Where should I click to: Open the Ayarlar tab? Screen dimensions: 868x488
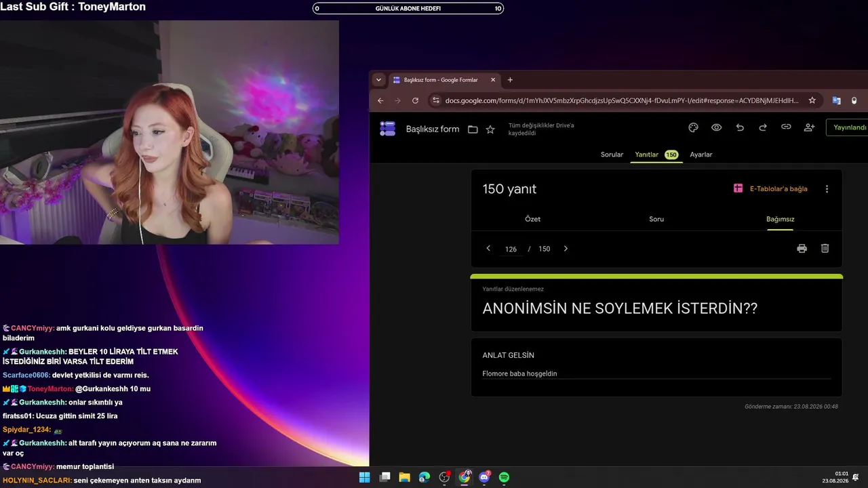701,155
